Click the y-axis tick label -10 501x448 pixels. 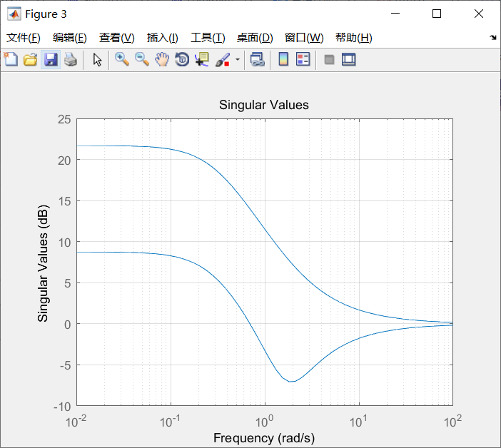[x=62, y=407]
